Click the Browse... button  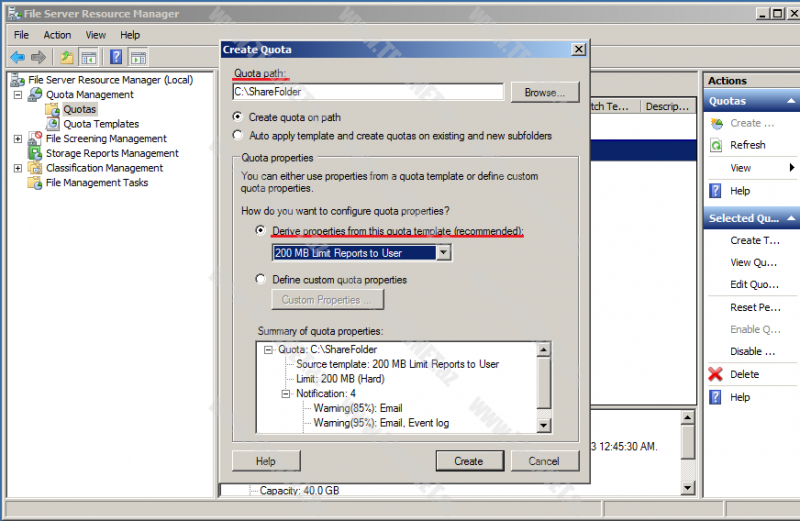pos(545,92)
